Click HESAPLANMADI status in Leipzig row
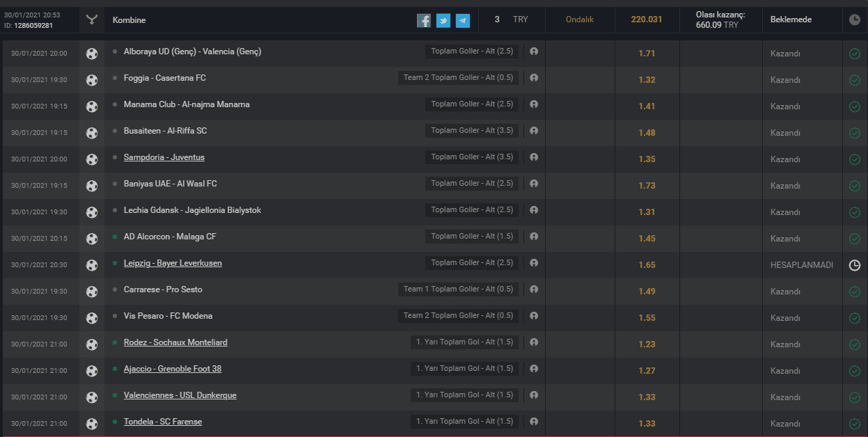This screenshot has width=868, height=437. click(802, 265)
